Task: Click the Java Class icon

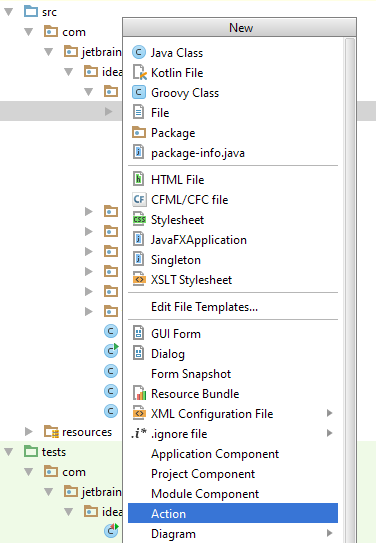Action: (x=139, y=53)
